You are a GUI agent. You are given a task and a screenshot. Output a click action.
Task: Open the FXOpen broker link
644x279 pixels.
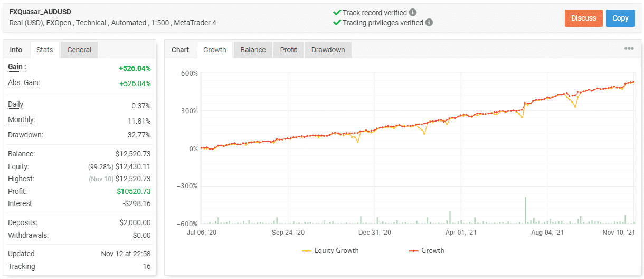tap(59, 23)
